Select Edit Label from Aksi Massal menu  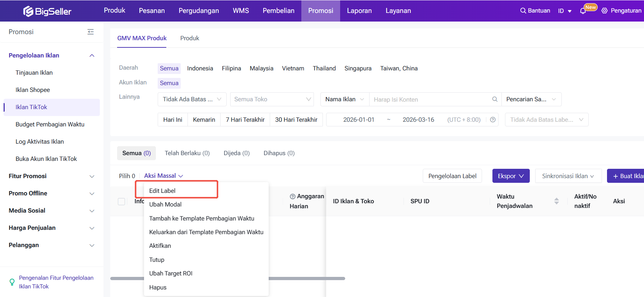162,191
